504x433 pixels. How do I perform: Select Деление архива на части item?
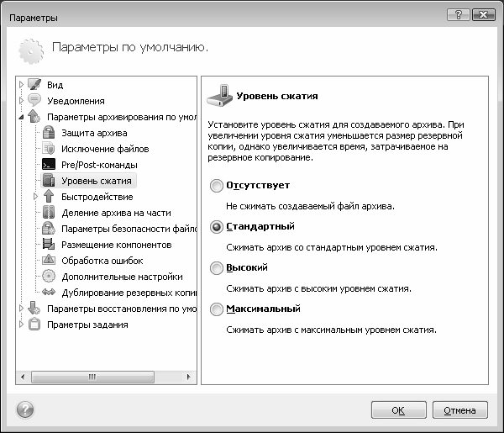(x=116, y=213)
